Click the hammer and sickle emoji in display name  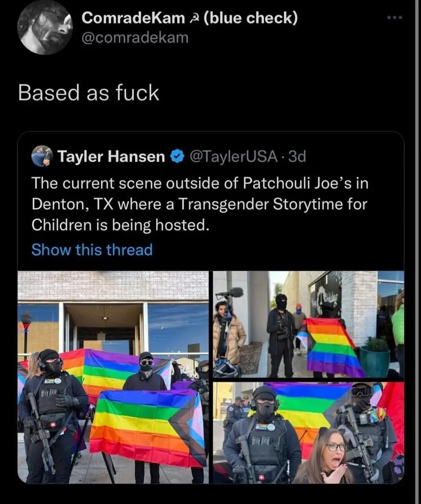194,18
